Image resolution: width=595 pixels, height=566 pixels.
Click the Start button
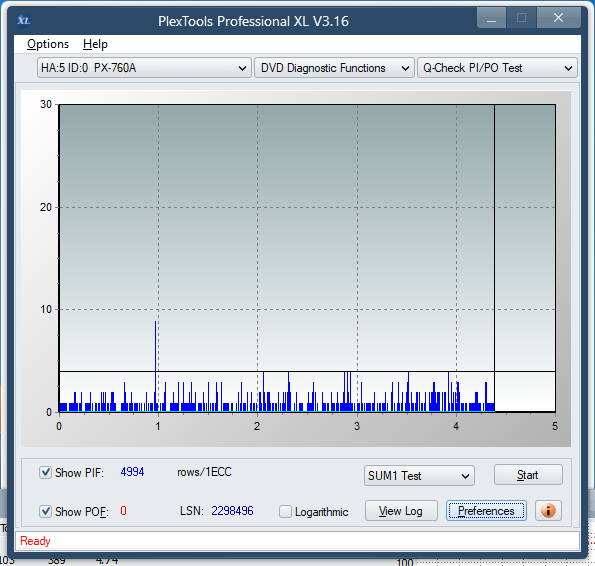528,475
